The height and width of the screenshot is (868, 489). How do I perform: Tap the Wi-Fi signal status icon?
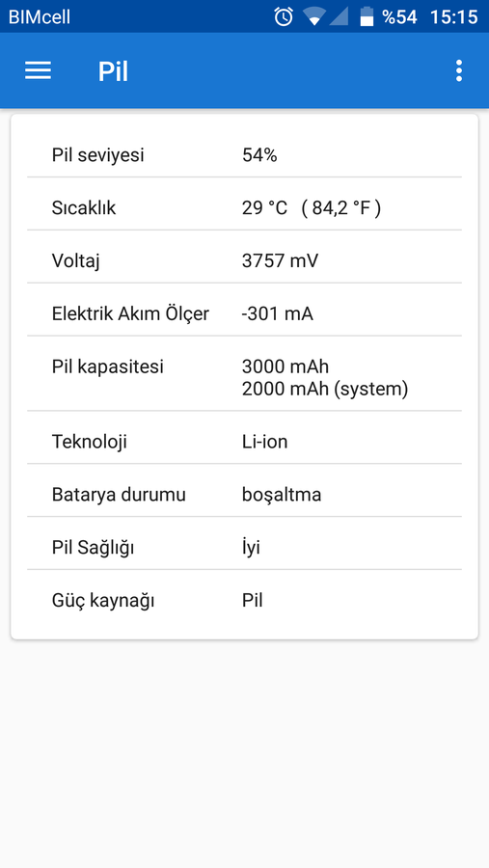point(314,16)
